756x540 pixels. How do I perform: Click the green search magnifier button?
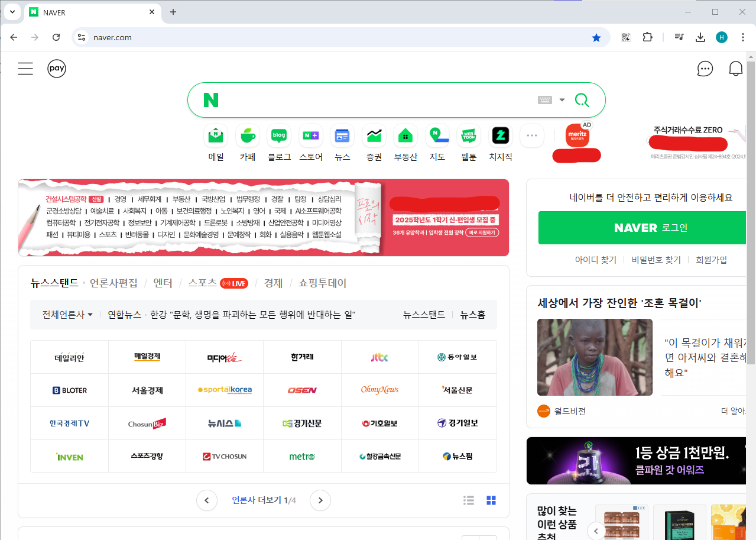click(x=582, y=100)
